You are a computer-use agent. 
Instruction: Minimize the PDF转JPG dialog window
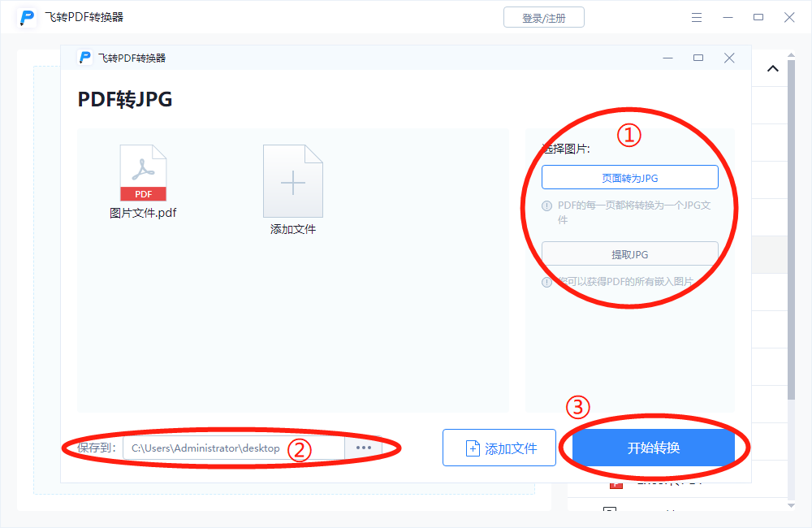pos(668,58)
